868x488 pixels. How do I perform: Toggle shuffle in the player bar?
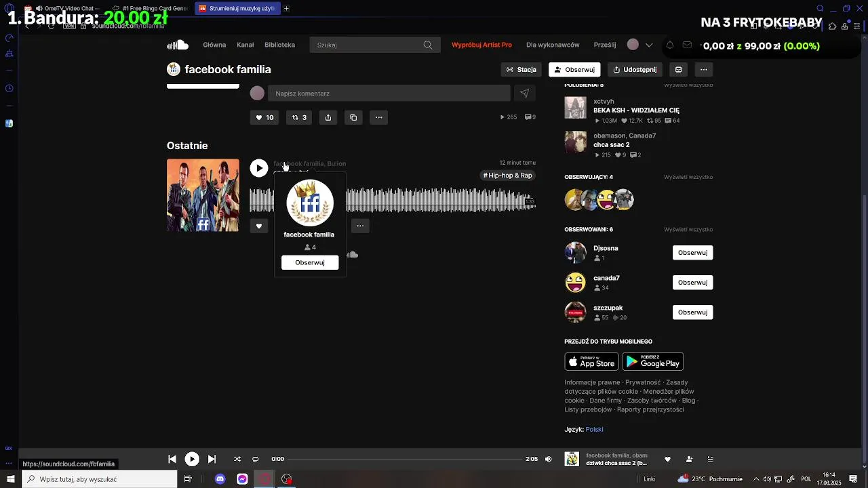click(x=237, y=460)
